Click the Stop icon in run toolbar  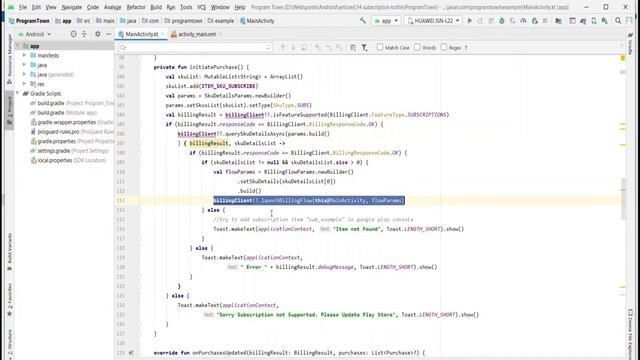[544, 20]
